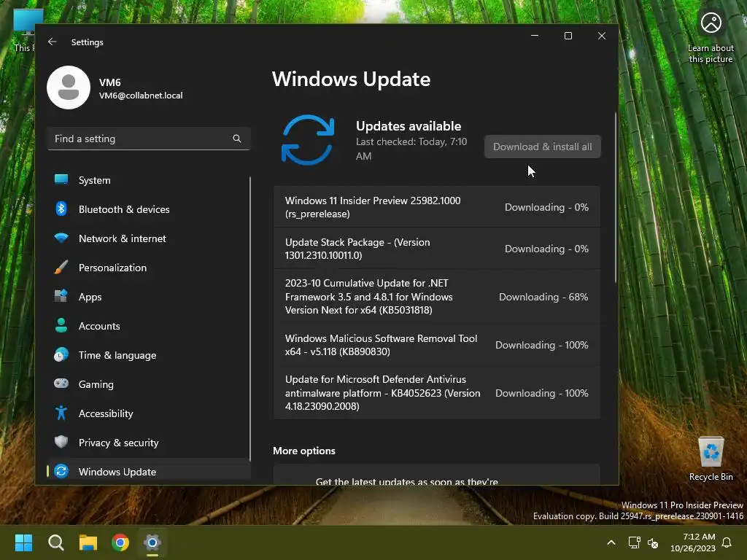The image size is (747, 560).
Task: Open taskbar Search
Action: [x=55, y=542]
